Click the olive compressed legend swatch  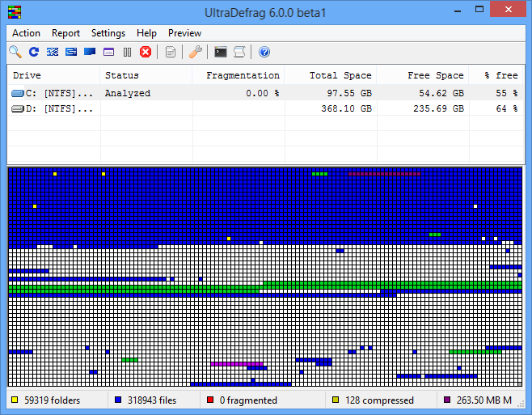coord(336,400)
